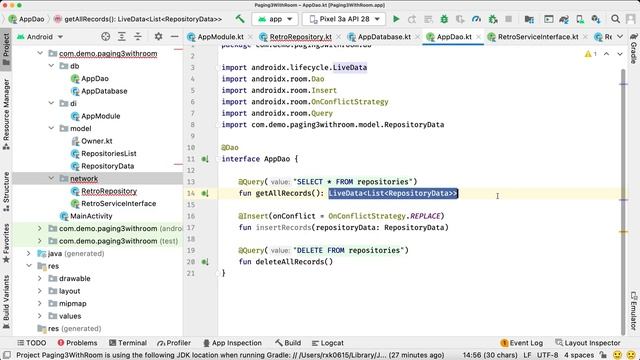Open the Layout Inspector
The width and height of the screenshot is (640, 360).
tap(588, 343)
